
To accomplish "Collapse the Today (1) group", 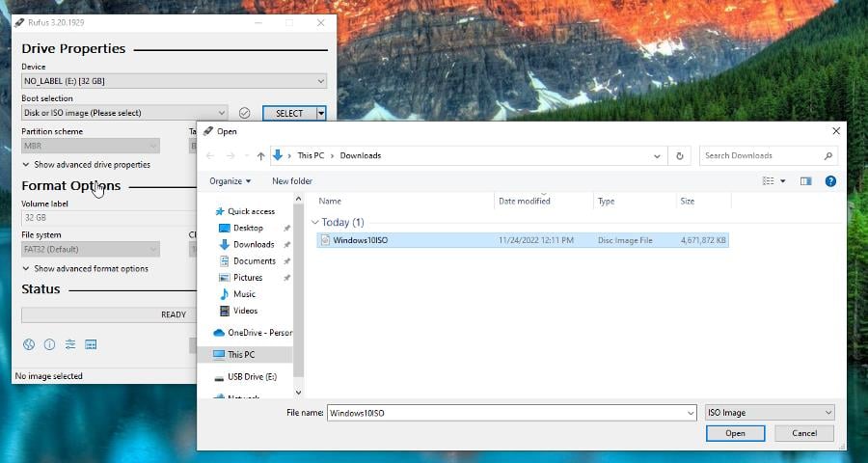I will coord(315,222).
